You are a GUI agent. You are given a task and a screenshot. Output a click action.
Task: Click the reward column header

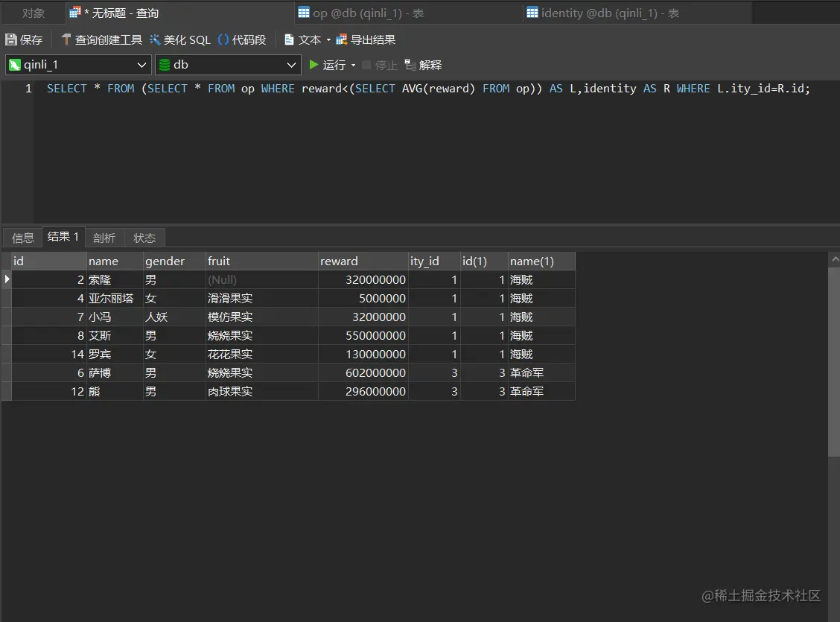363,261
